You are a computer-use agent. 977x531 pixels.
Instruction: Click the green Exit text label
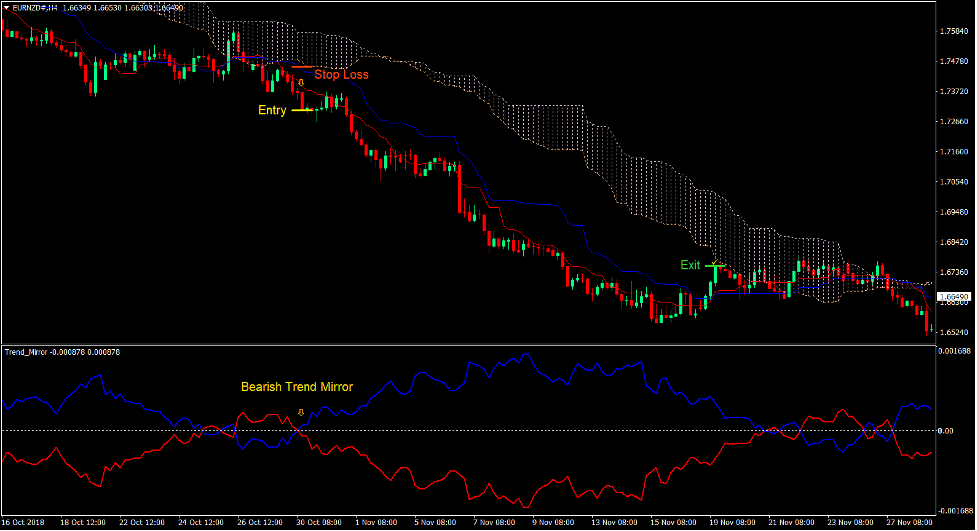coord(690,265)
